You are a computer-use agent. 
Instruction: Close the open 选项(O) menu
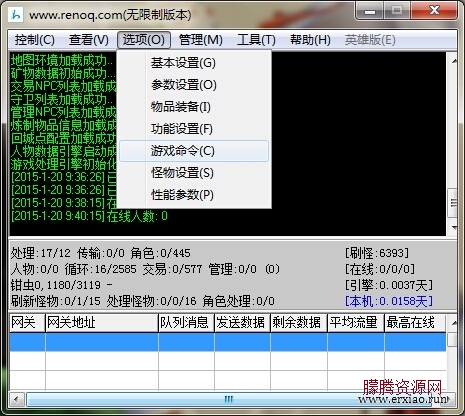144,40
